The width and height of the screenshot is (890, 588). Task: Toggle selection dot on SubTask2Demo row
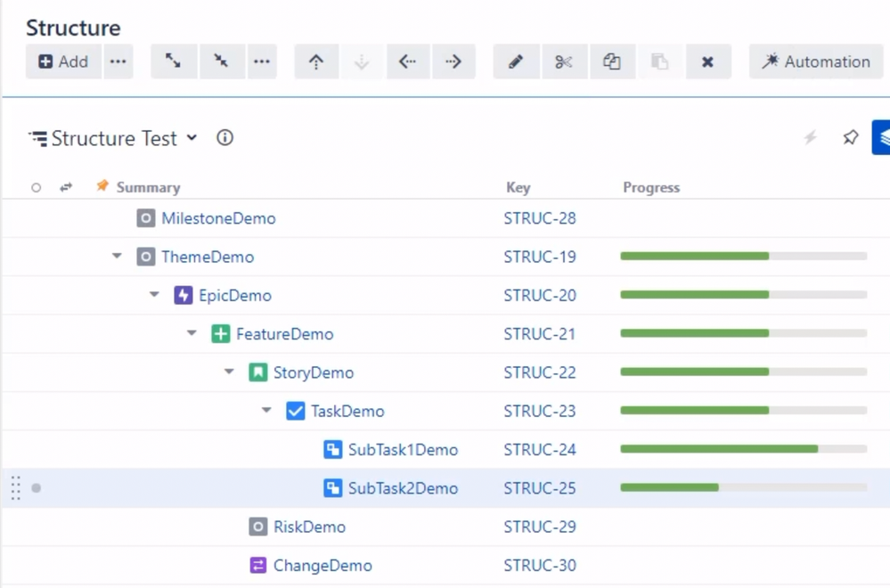[x=37, y=488]
